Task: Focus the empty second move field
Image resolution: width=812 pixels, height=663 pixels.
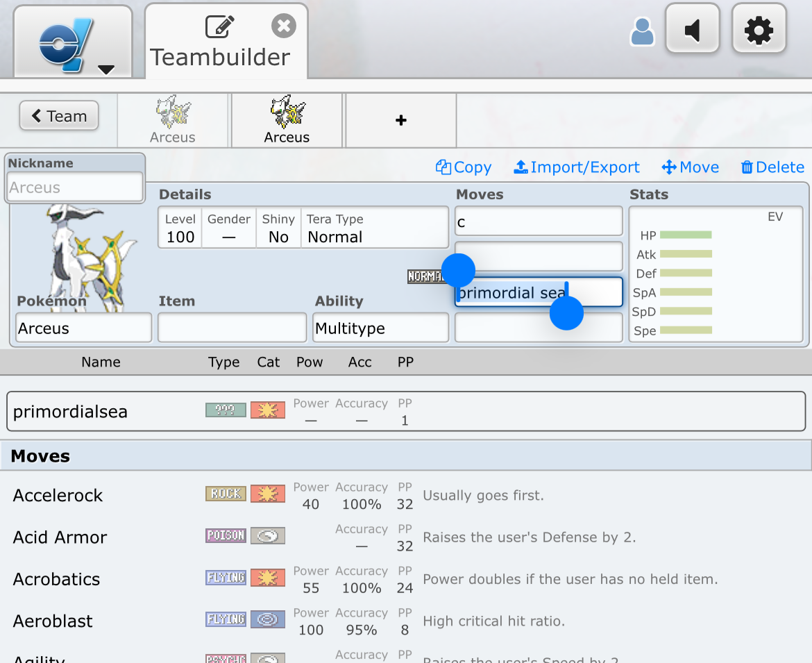Action: (539, 256)
